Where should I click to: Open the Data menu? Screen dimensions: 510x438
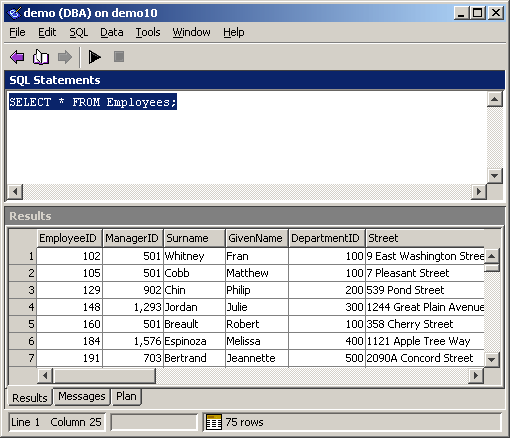tap(112, 32)
